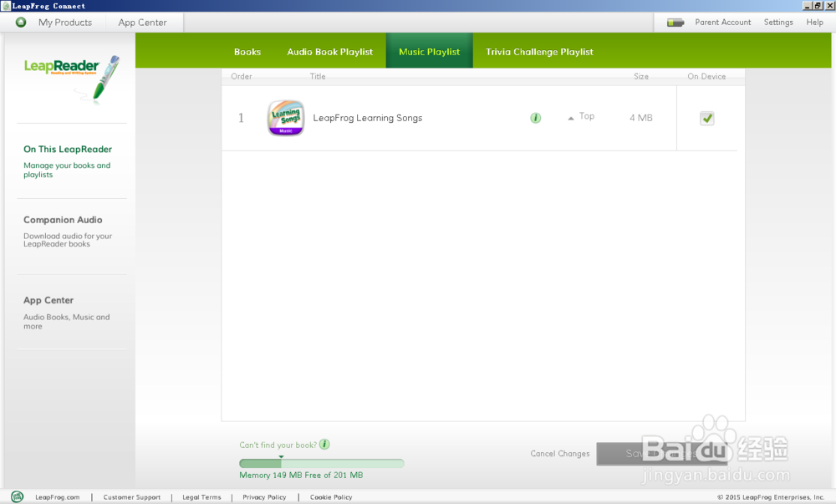Click Manage your books and playlists text
Image resolution: width=836 pixels, height=504 pixels.
click(67, 170)
